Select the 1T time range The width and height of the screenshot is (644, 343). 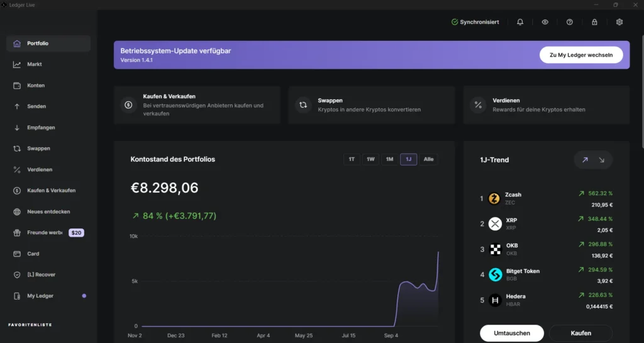click(352, 159)
